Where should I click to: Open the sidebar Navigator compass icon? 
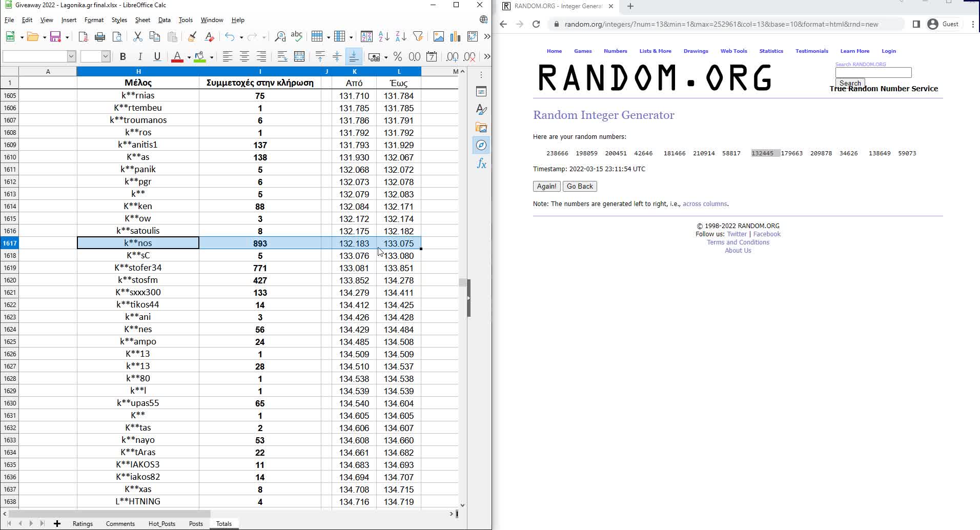tap(481, 146)
